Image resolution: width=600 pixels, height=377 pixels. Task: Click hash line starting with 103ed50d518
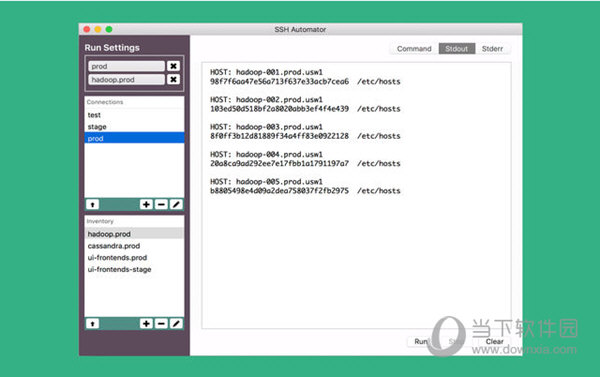point(305,109)
